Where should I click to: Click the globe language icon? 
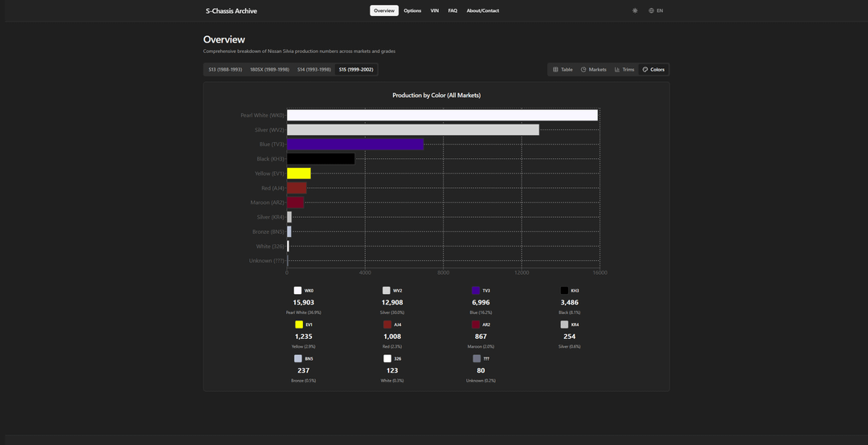point(652,10)
